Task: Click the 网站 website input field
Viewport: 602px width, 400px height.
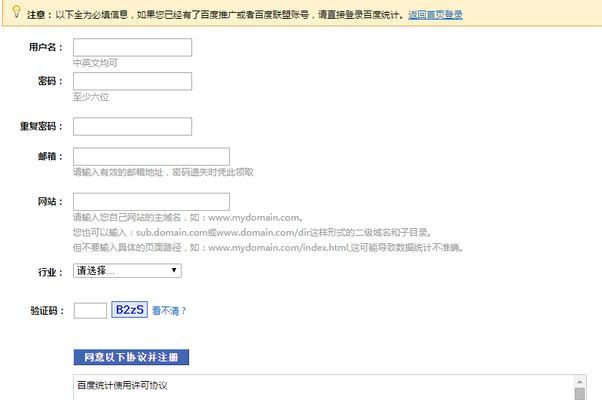Action: coord(151,202)
